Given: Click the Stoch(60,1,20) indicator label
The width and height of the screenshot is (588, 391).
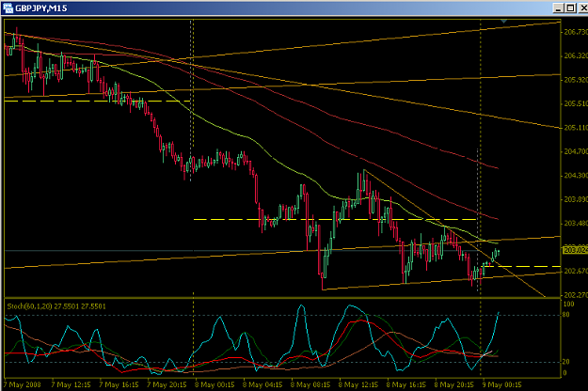Looking at the screenshot, I should click(x=56, y=306).
